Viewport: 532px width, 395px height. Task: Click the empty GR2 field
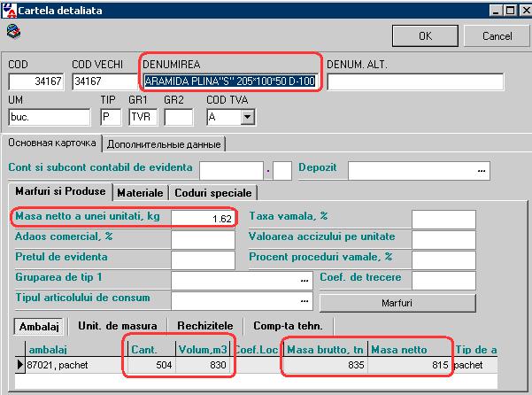click(179, 117)
